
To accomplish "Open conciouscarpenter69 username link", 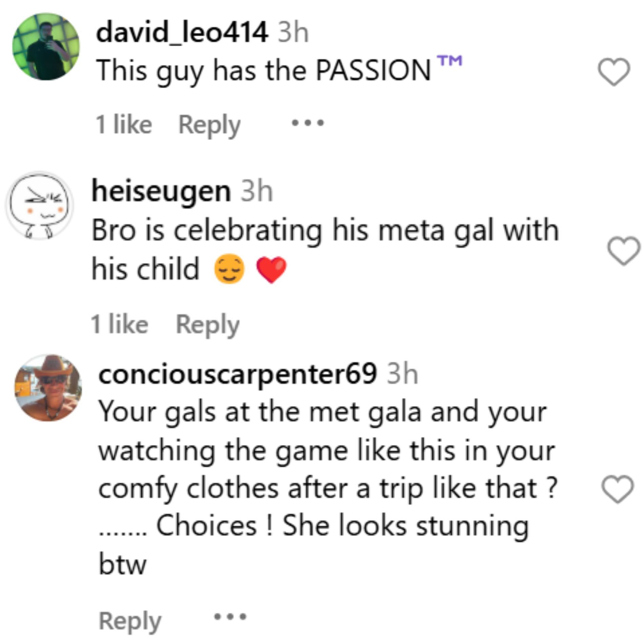I will pyautogui.click(x=238, y=374).
